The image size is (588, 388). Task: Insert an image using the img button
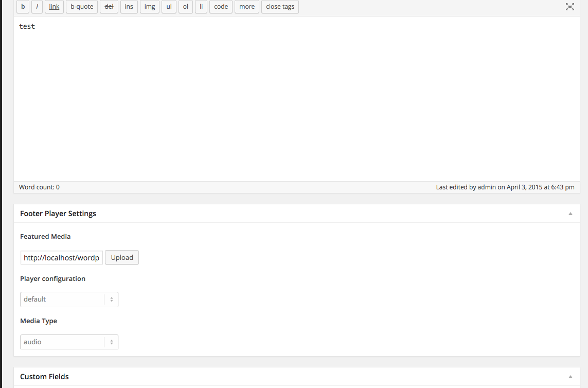point(149,7)
